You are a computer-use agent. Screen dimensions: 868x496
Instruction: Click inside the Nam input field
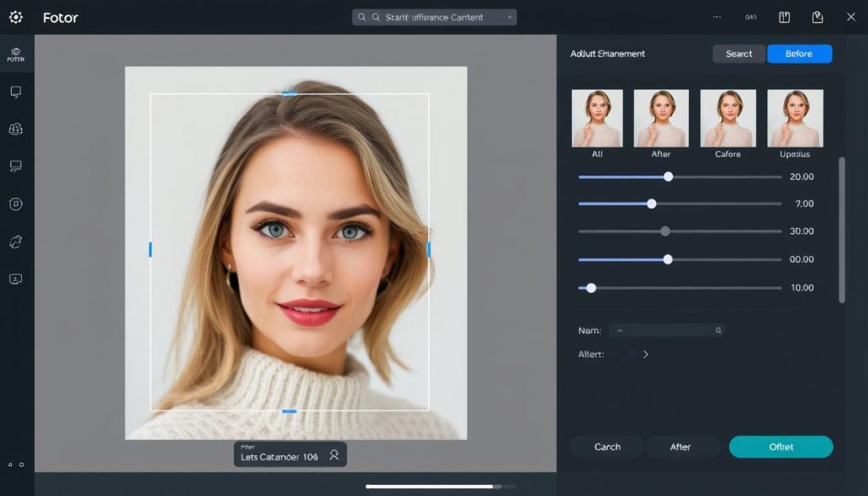[666, 330]
